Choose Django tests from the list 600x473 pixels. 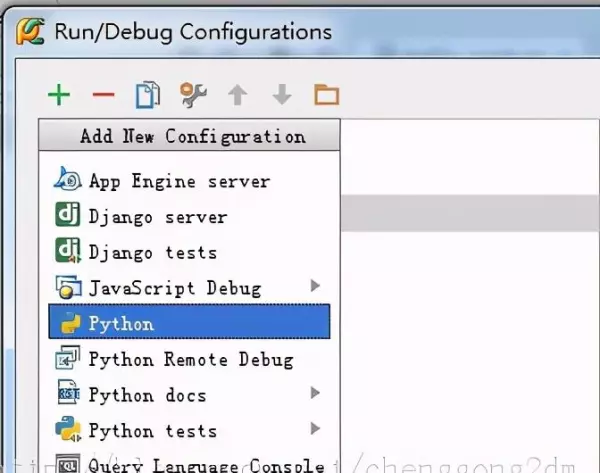point(189,251)
